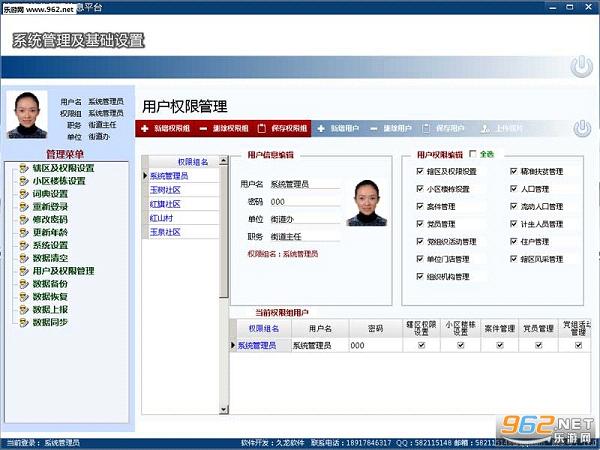
Task: Select the 玉树社区 permission group
Action: pos(184,190)
